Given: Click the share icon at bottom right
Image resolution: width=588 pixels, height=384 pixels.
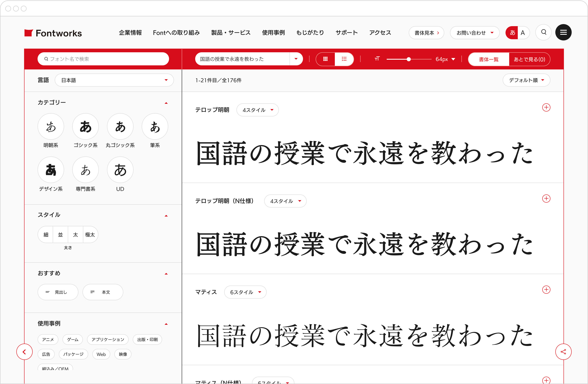Looking at the screenshot, I should [563, 352].
